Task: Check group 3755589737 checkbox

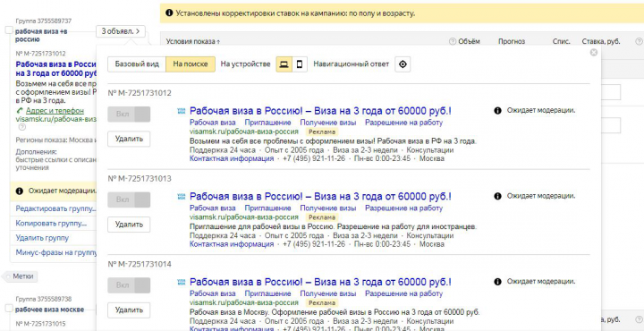Action: click(9, 30)
